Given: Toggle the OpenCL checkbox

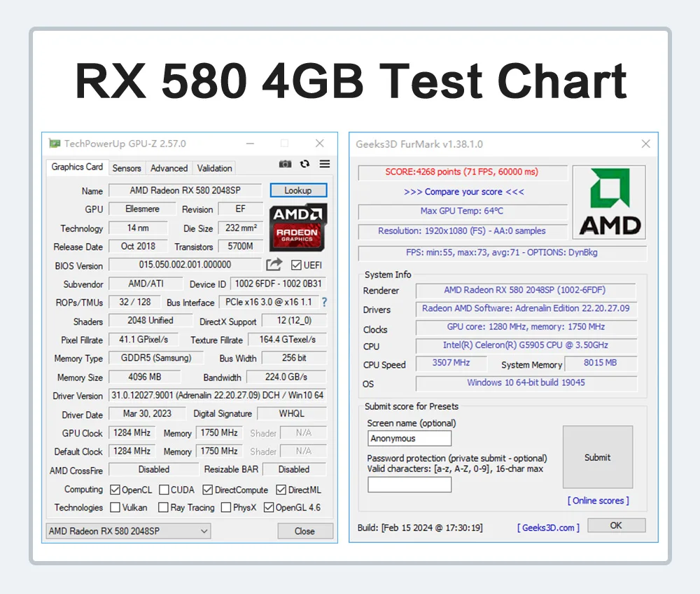Looking at the screenshot, I should (115, 490).
